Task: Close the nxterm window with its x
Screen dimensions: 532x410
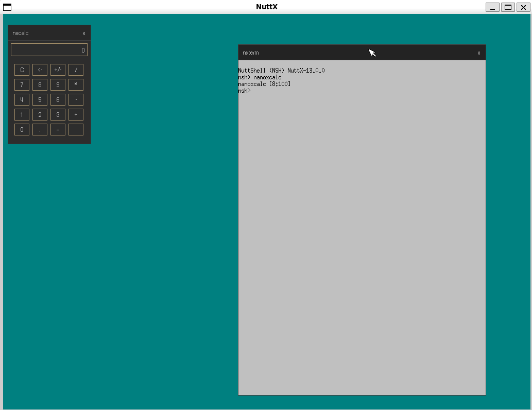Action: pyautogui.click(x=479, y=53)
